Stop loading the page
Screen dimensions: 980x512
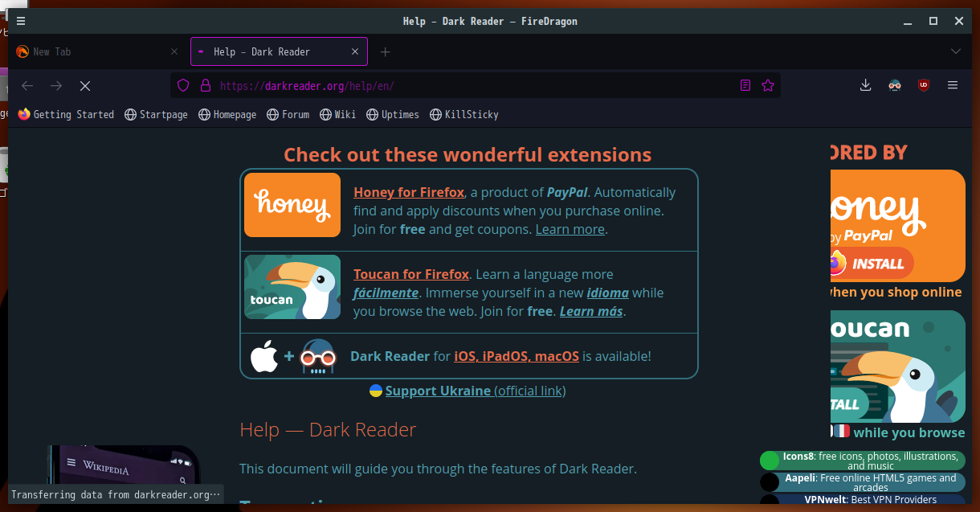click(85, 85)
